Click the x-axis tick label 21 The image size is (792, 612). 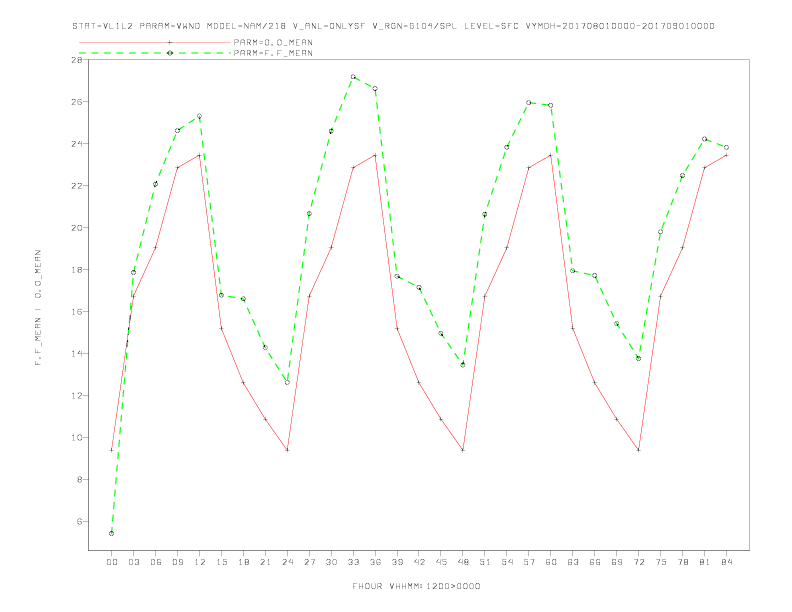pos(265,562)
